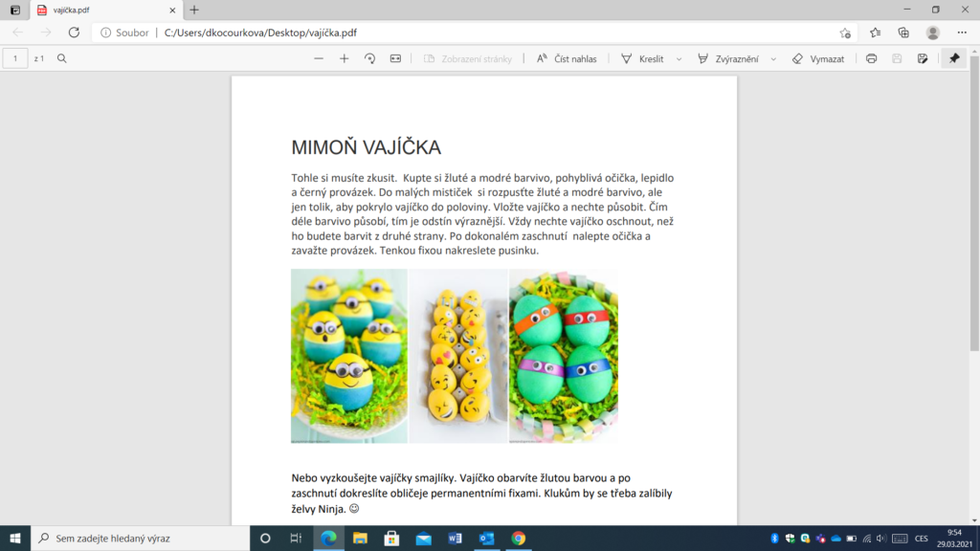Open the touch keyboard tray icon
Viewport: 980px width, 551px height.
click(x=900, y=538)
